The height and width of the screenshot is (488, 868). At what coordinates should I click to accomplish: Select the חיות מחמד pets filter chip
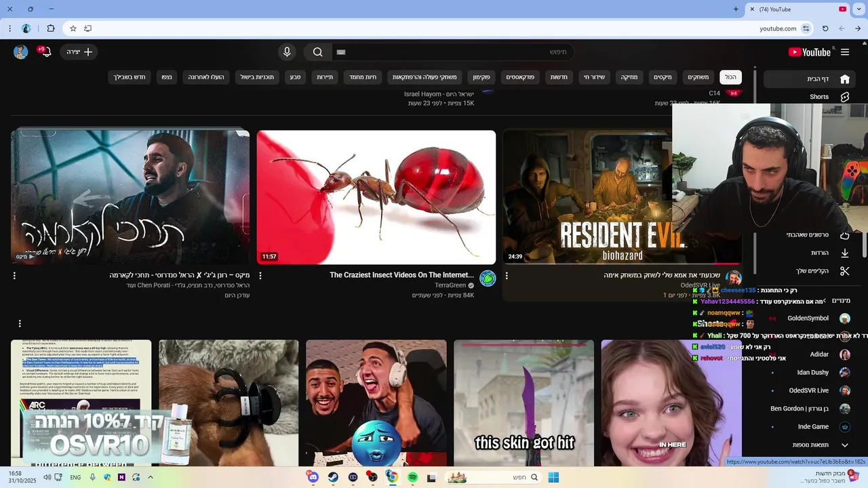point(363,77)
